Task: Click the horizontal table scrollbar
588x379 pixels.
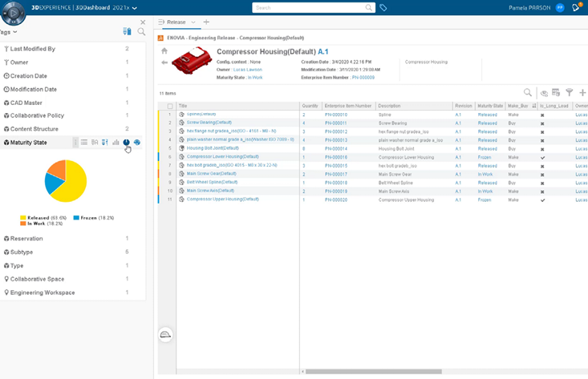Action: point(374,372)
